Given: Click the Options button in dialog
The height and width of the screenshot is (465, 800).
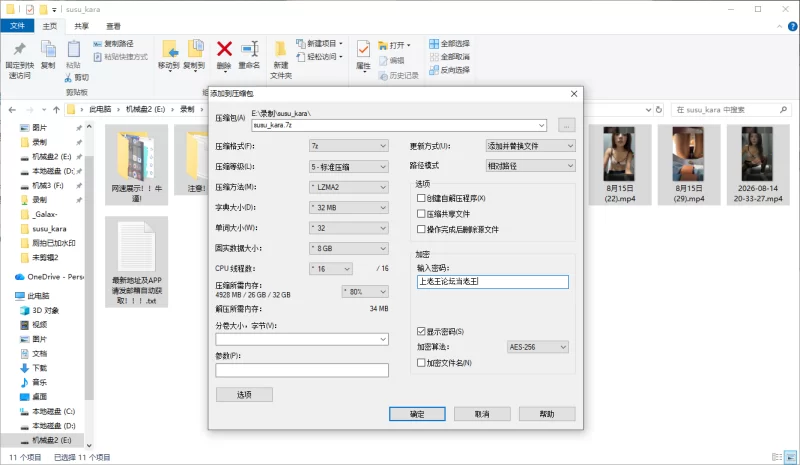Looking at the screenshot, I should [x=244, y=395].
